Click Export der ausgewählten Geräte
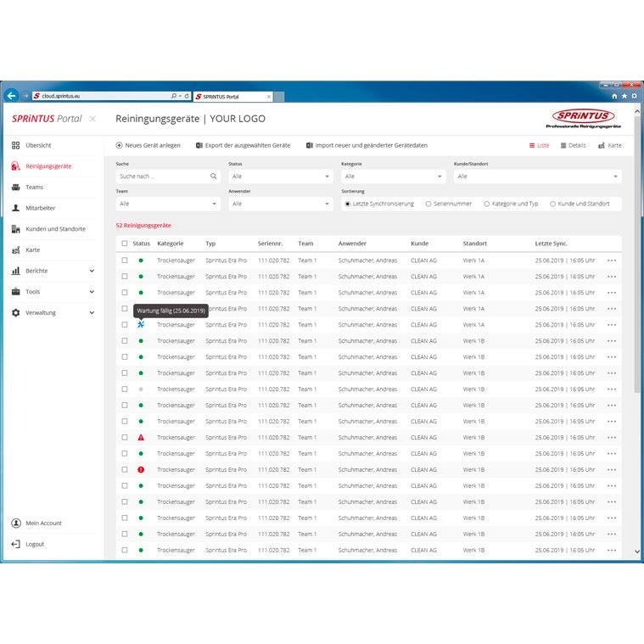The image size is (644, 644). tap(243, 145)
